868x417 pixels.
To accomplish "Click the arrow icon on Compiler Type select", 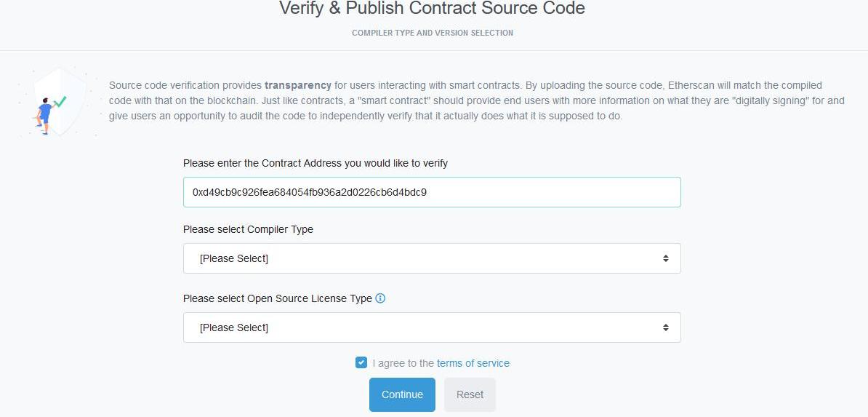I will 665,258.
